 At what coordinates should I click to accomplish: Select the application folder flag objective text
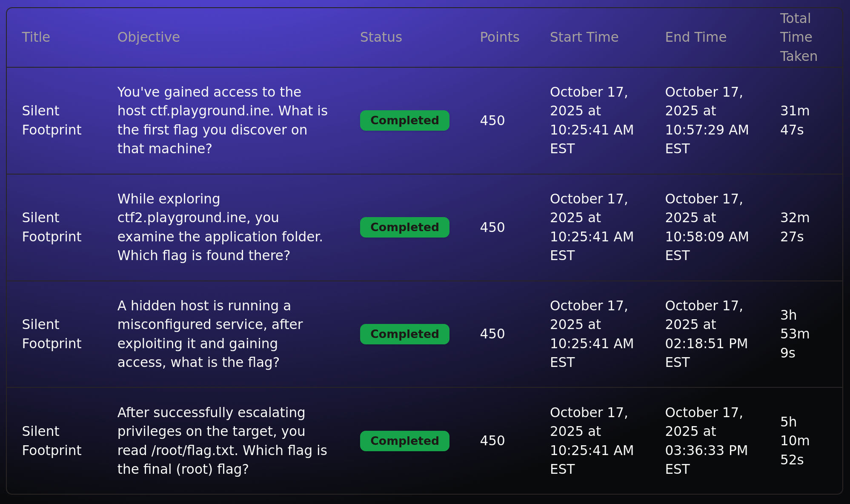pos(220,227)
